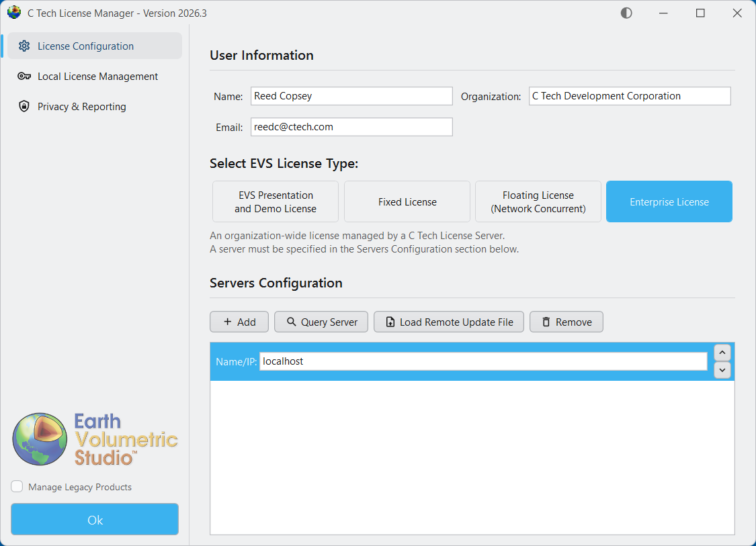Click the Earth Volumetric Studio logo
756x546 pixels.
[x=94, y=438]
